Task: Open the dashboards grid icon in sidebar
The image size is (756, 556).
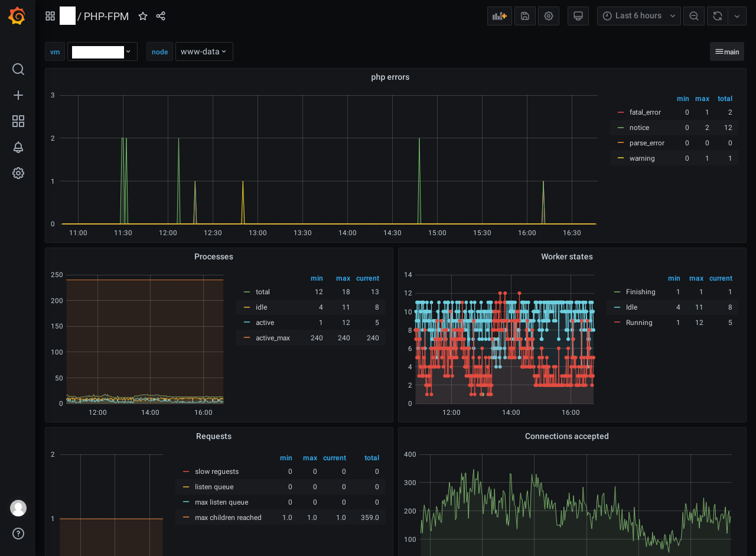Action: 18,121
